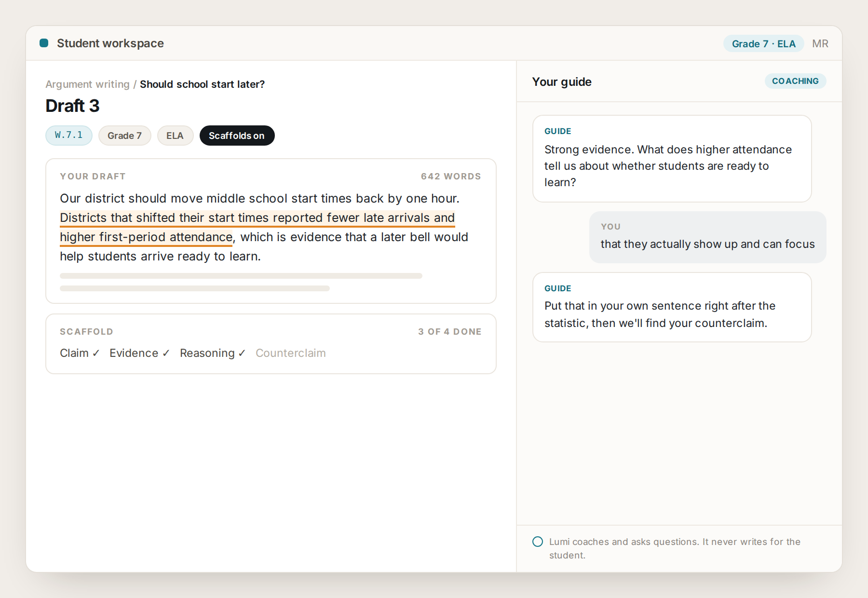This screenshot has height=598, width=868.
Task: Click the 3 OF 4 DONE progress label
Action: tap(449, 332)
